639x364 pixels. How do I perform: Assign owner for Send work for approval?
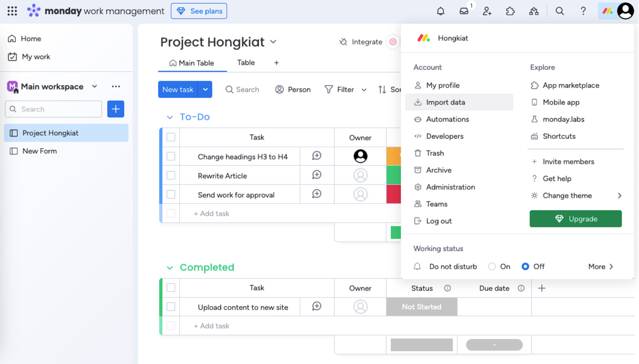pyautogui.click(x=360, y=194)
